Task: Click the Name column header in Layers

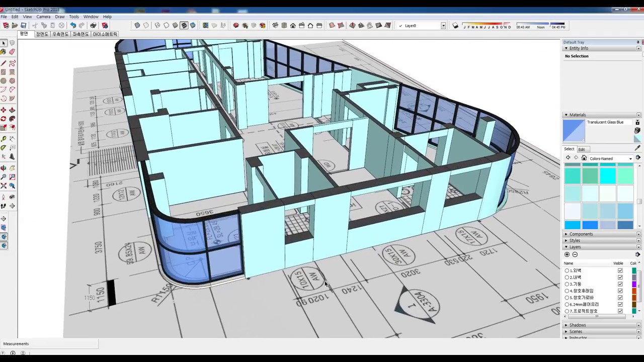Action: [x=569, y=263]
